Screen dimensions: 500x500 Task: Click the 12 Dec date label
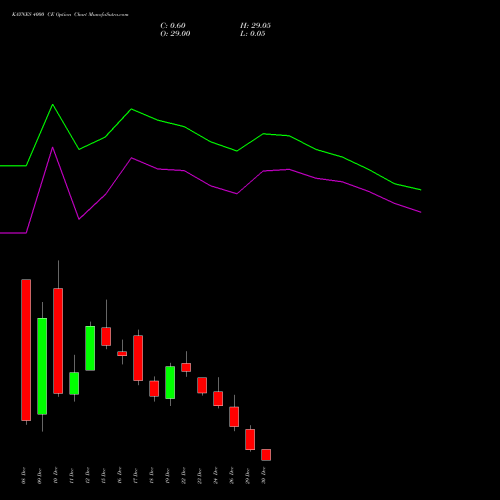[x=88, y=476]
